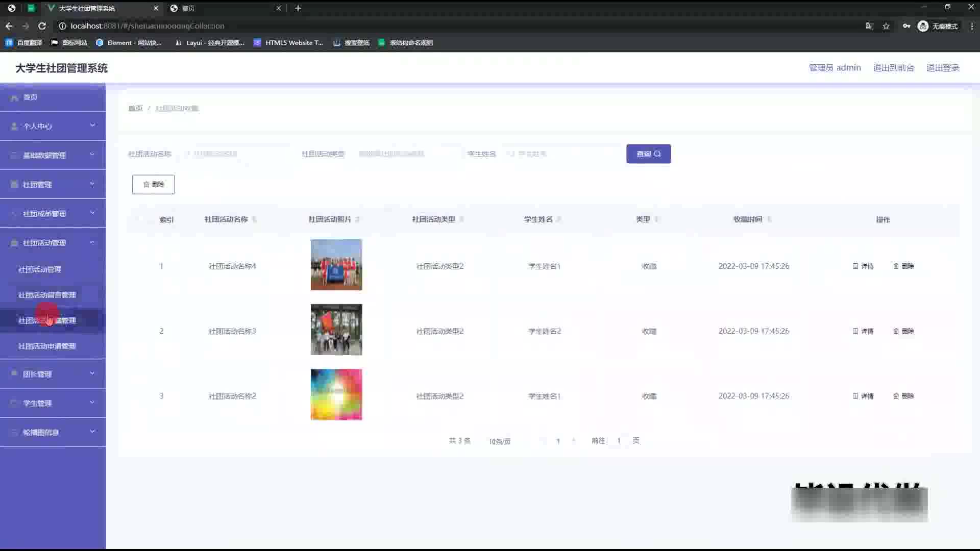Open the 社团活动类型 filter dropdown
Screen dimensions: 980x551
(x=405, y=154)
